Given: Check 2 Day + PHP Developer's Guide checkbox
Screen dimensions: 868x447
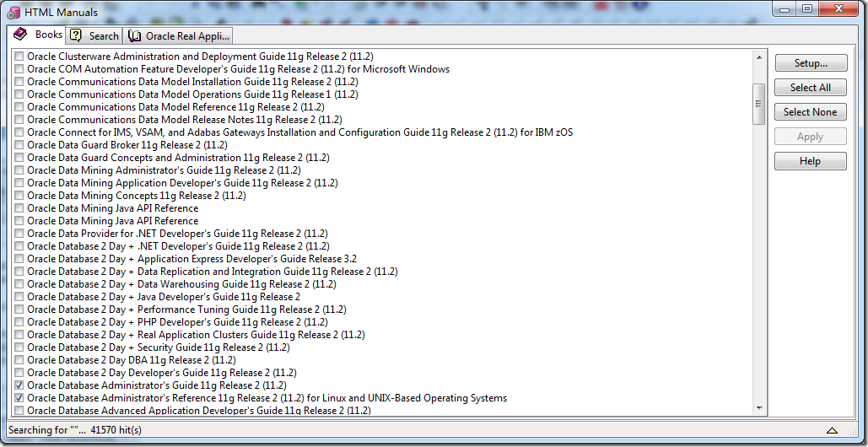Looking at the screenshot, I should [19, 322].
